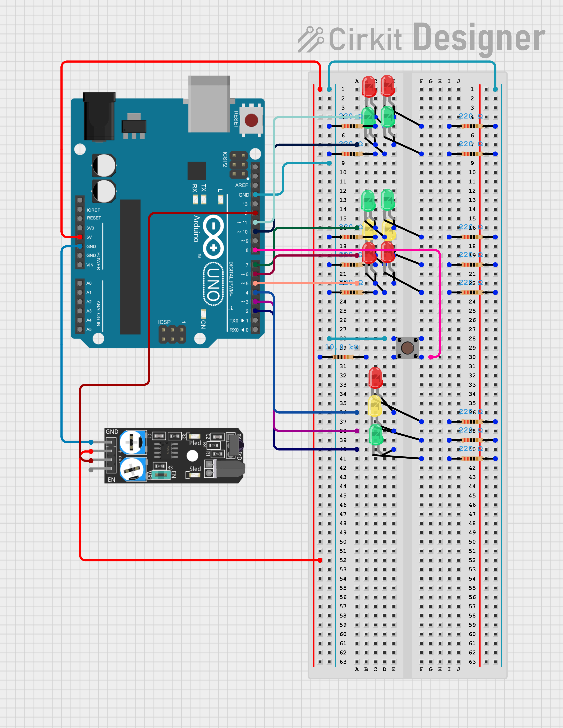
Task: Click the IR sensor GND pin with blue wire
Action: pos(91,442)
